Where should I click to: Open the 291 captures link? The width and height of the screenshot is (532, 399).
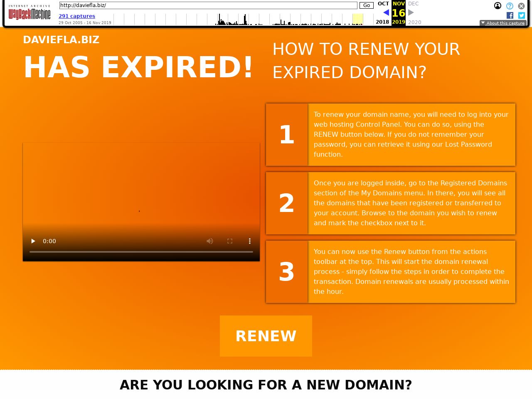77,16
